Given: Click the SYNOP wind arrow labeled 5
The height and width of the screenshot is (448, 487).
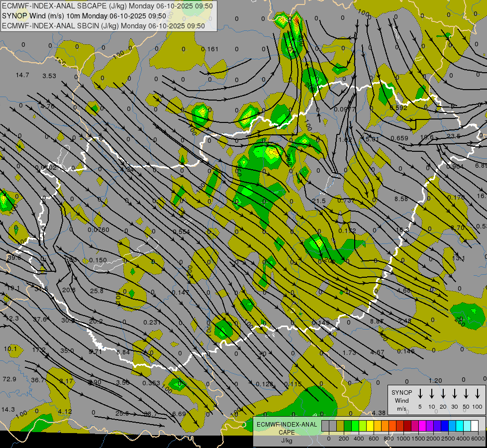Looking at the screenshot, I should [x=420, y=394].
